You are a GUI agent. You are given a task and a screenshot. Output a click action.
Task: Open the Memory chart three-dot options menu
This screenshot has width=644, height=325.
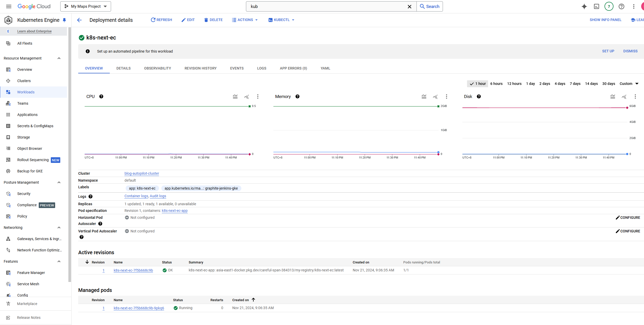447,97
